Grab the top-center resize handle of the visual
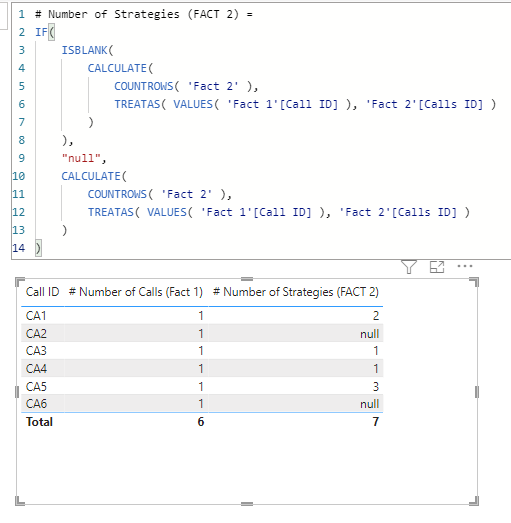This screenshot has height=523, width=511. [247, 279]
